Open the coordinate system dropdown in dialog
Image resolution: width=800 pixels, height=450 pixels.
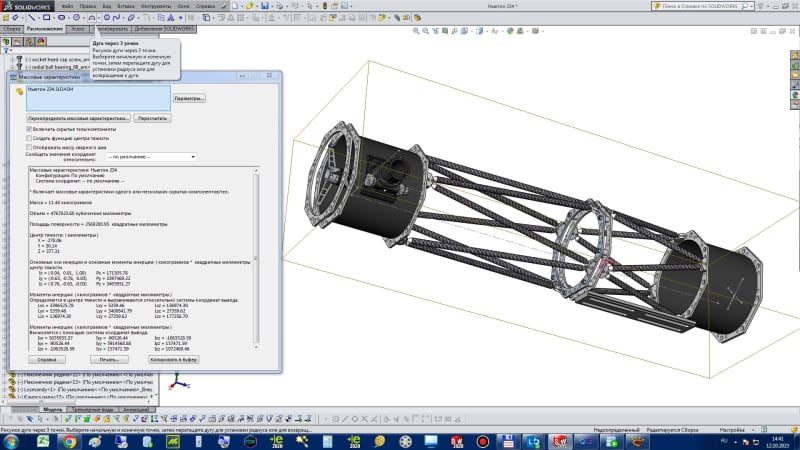(150, 157)
